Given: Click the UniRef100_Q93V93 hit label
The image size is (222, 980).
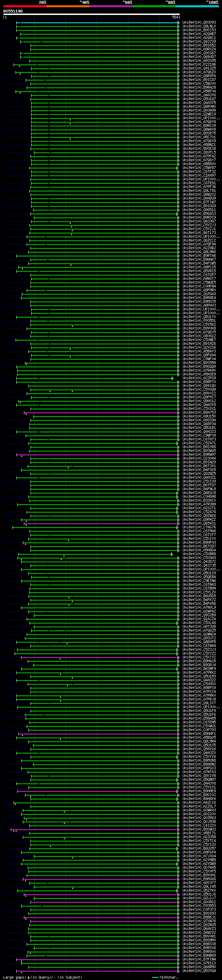Looking at the screenshot, I should [x=199, y=23].
